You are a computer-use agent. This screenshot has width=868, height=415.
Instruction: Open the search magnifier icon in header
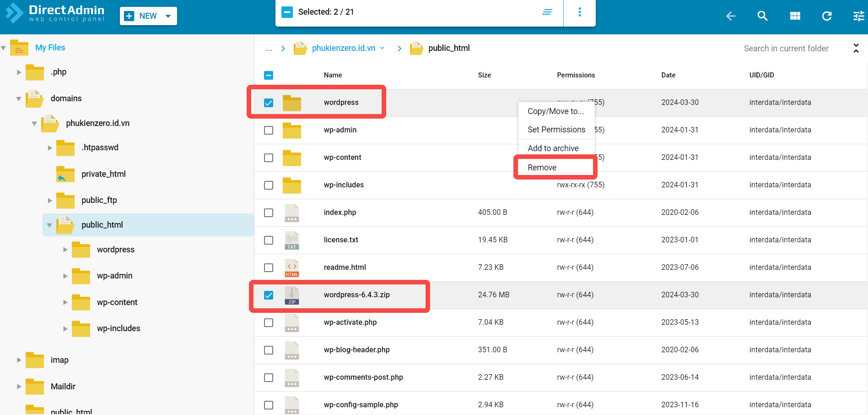point(762,16)
